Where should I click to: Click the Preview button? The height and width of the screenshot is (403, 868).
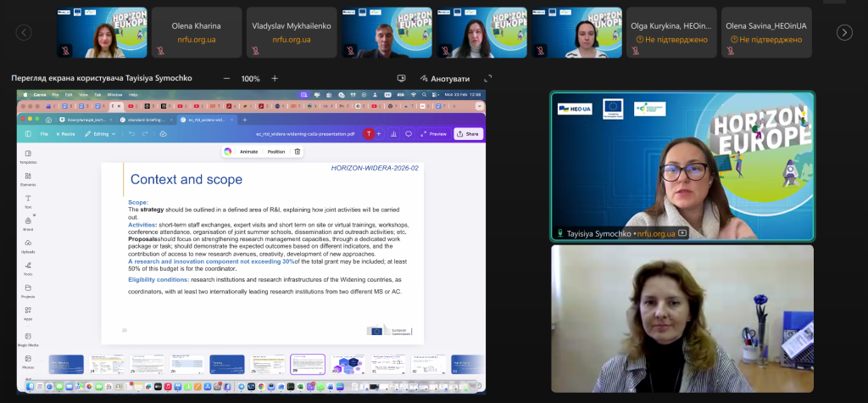pyautogui.click(x=433, y=134)
